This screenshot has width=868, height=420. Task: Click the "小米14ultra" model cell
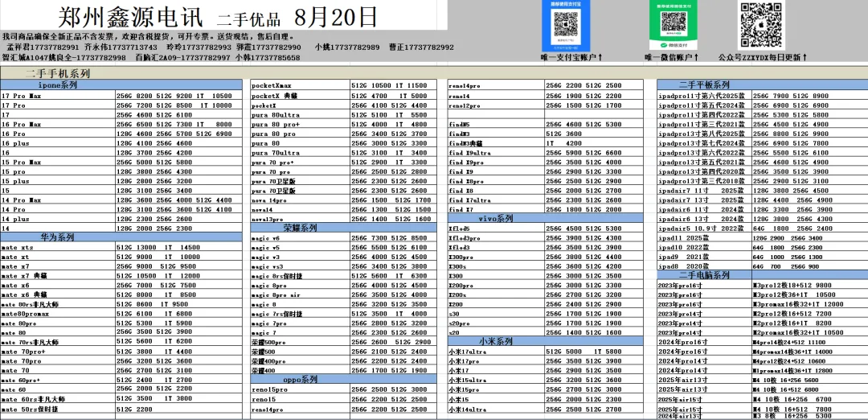tap(496, 409)
